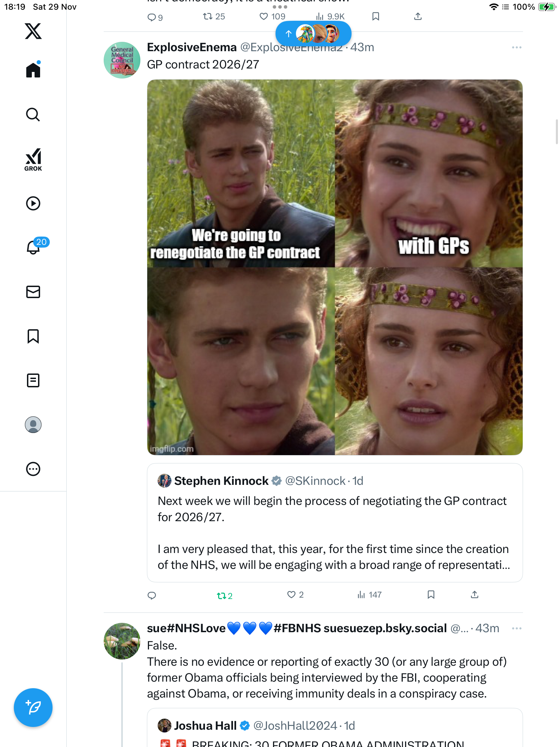Open more options on sue#NHSLove's post
The height and width of the screenshot is (747, 560).
pyautogui.click(x=516, y=628)
